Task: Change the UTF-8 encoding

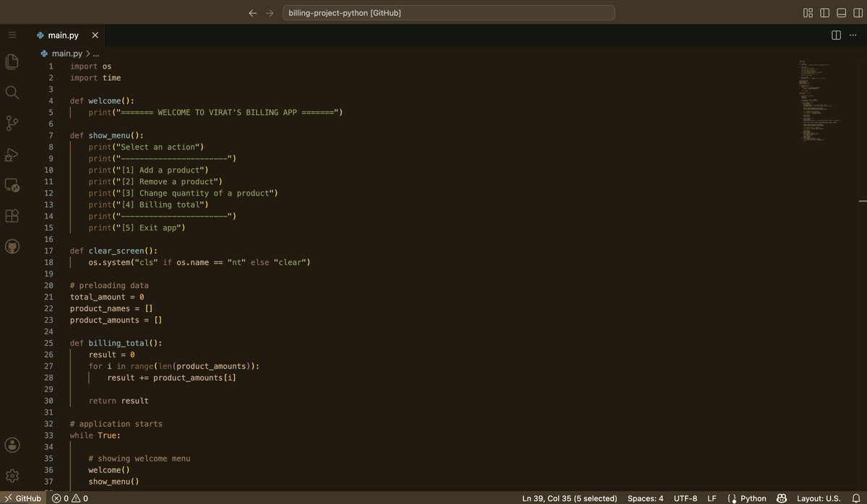Action: click(685, 498)
